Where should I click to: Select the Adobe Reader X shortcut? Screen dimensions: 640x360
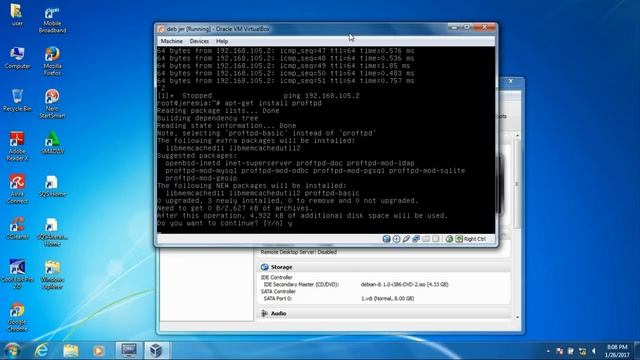17,146
